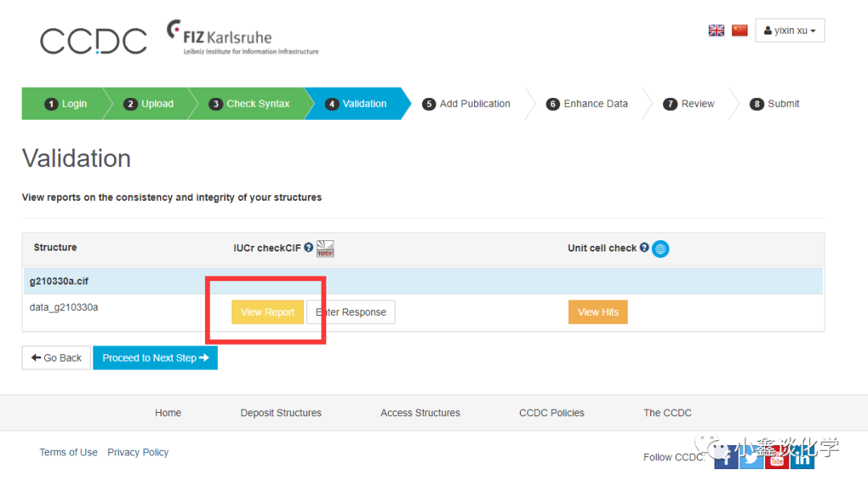
Task: Click the View Report button
Action: coord(268,312)
